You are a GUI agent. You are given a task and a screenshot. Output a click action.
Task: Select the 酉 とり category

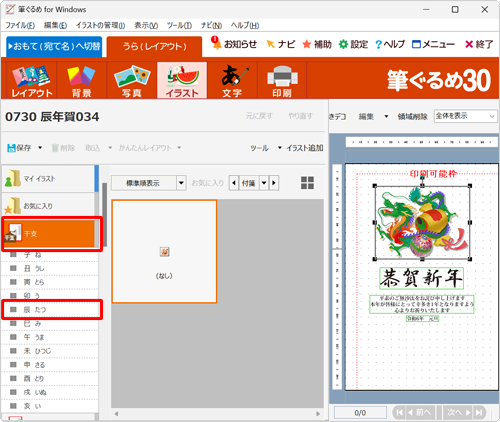point(51,378)
